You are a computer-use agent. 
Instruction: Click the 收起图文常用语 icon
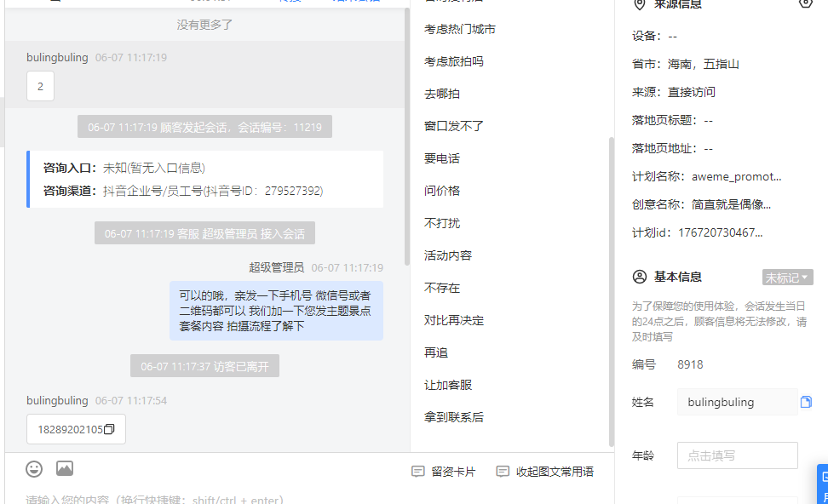(x=503, y=472)
